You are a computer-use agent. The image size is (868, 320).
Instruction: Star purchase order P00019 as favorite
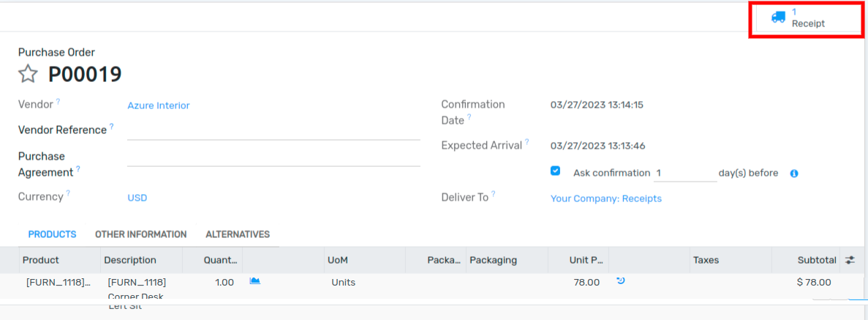[x=29, y=74]
